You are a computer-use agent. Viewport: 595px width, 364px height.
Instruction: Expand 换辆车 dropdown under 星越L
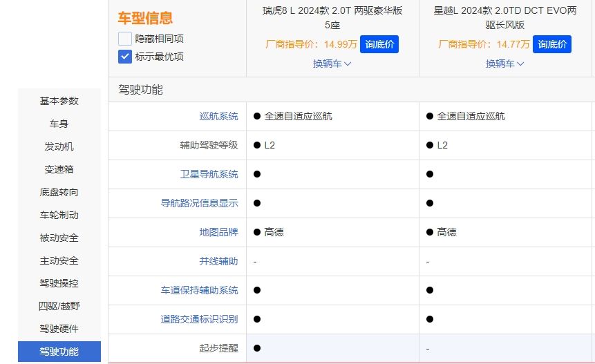[x=505, y=64]
